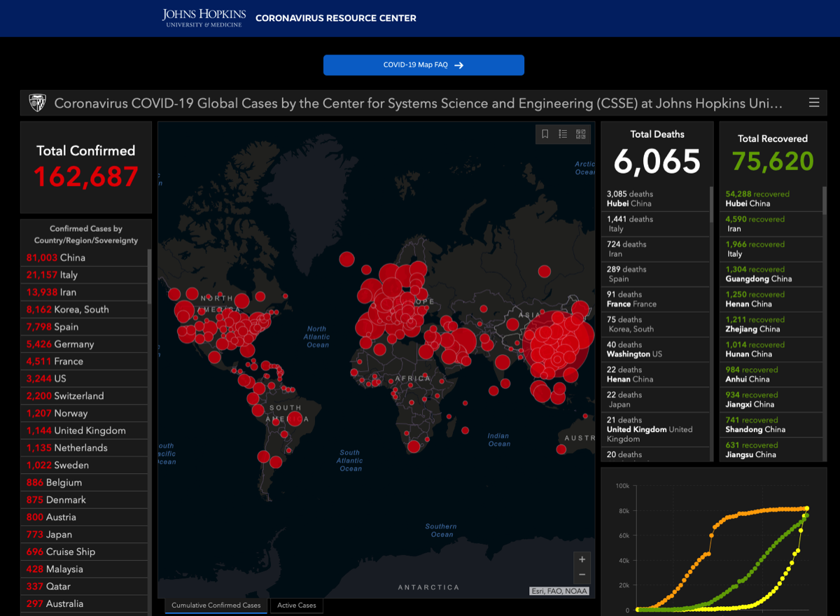This screenshot has height=616, width=840.
Task: Select the 4,511 France row
Action: (84, 361)
